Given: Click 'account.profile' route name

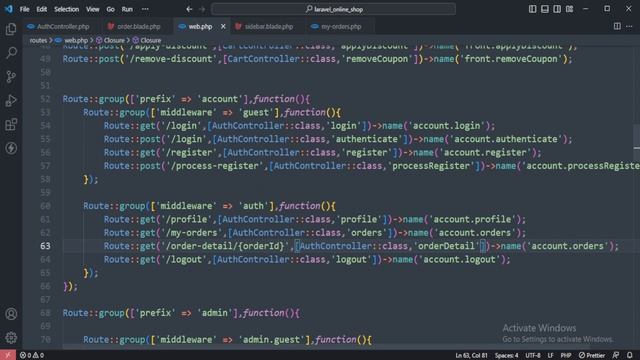Looking at the screenshot, I should tap(472, 220).
